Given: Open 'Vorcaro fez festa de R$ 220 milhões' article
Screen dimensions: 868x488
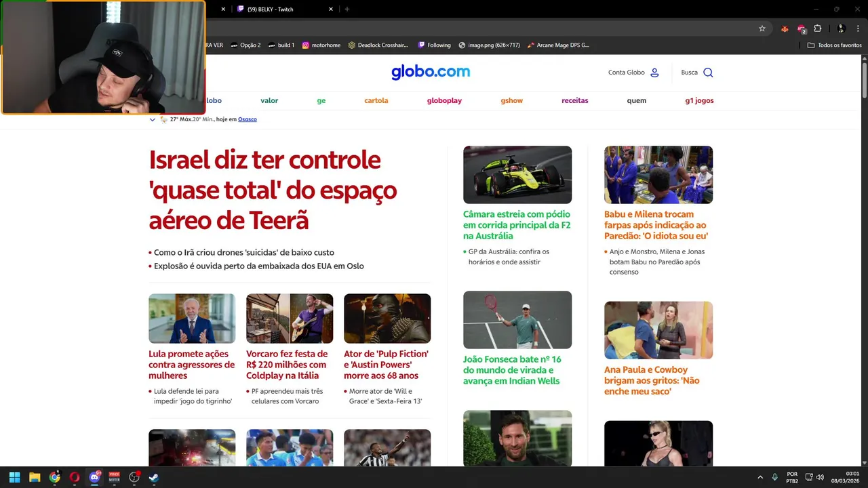Looking at the screenshot, I should (x=287, y=365).
